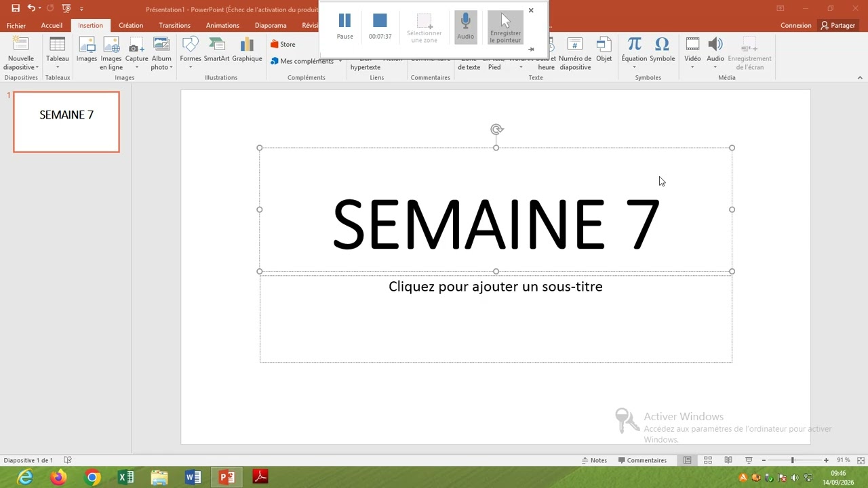
Task: Toggle Audio microphone recording
Action: [465, 26]
